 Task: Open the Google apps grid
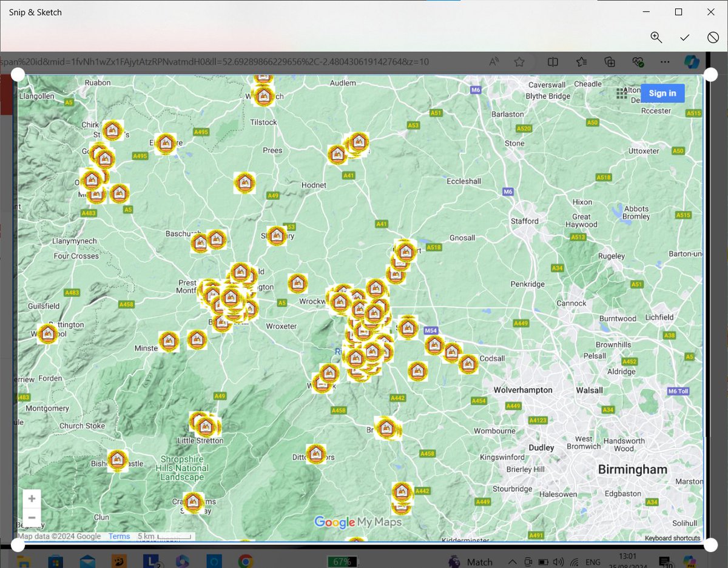point(621,93)
